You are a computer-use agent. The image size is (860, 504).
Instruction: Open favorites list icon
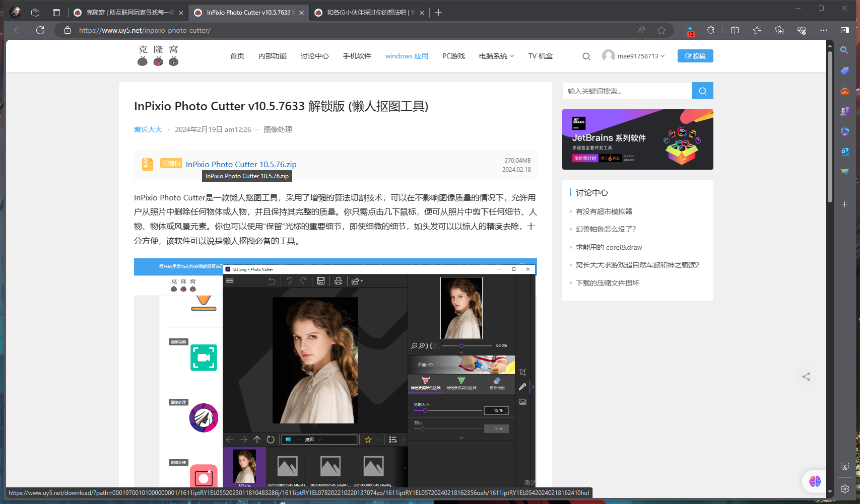click(x=757, y=30)
